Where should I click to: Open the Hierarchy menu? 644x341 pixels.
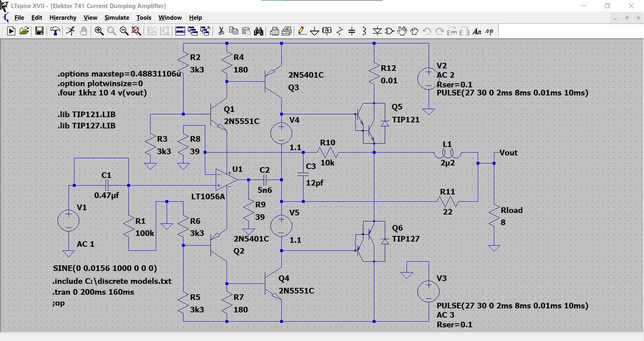click(63, 18)
